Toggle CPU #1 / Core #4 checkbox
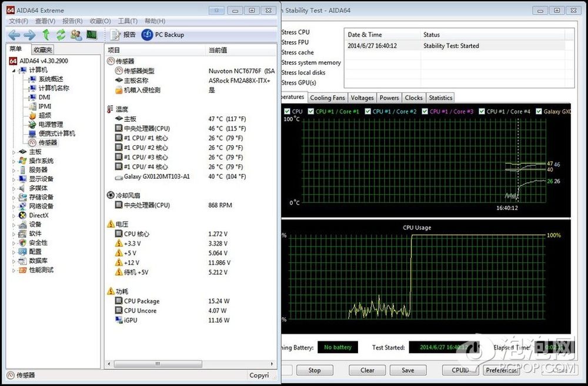Image resolution: width=588 pixels, height=386 pixels. coord(482,111)
